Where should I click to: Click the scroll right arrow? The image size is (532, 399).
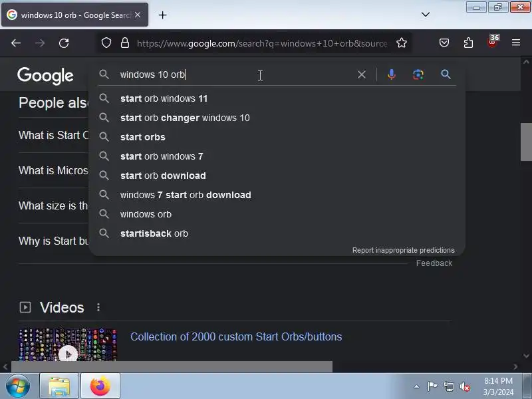click(515, 367)
